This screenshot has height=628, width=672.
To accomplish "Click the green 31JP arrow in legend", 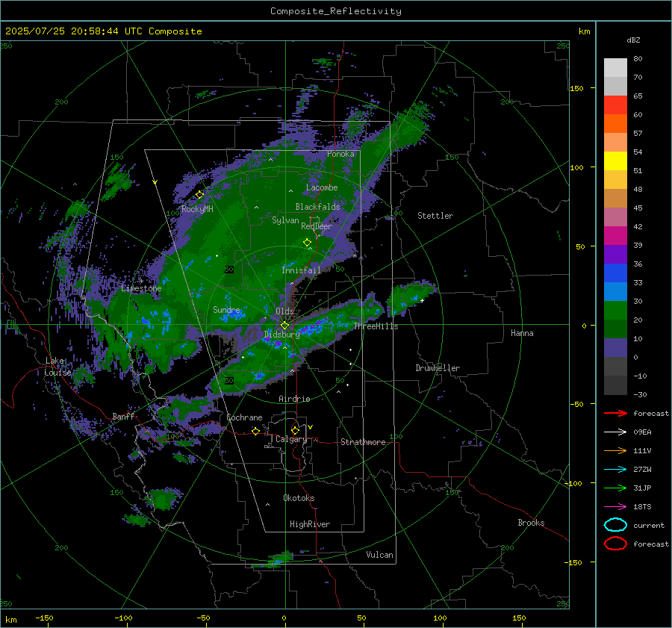I will point(615,488).
